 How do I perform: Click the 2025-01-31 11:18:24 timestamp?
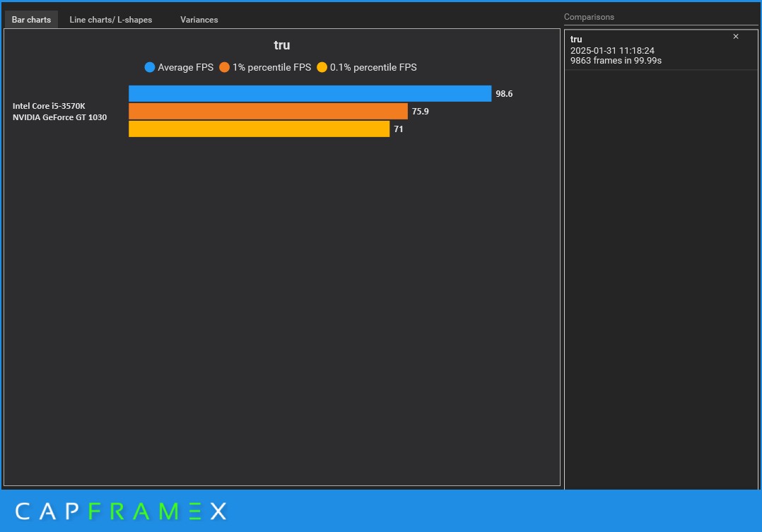click(x=612, y=51)
